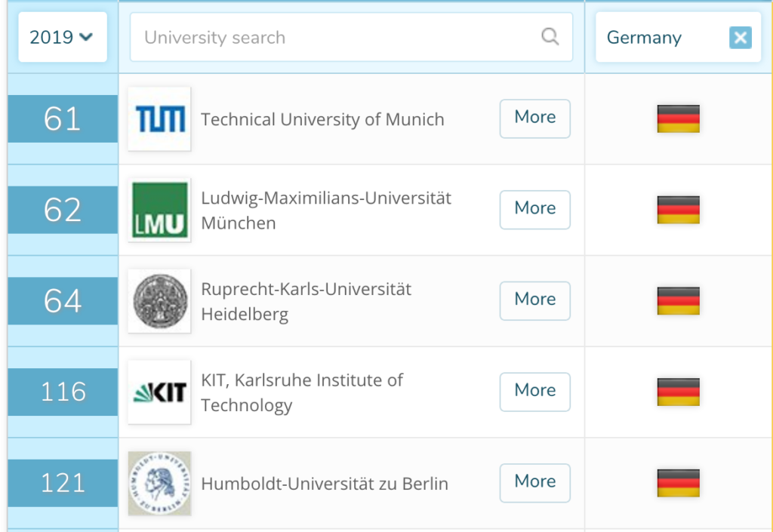Open More for Technical University of Munich

[535, 118]
